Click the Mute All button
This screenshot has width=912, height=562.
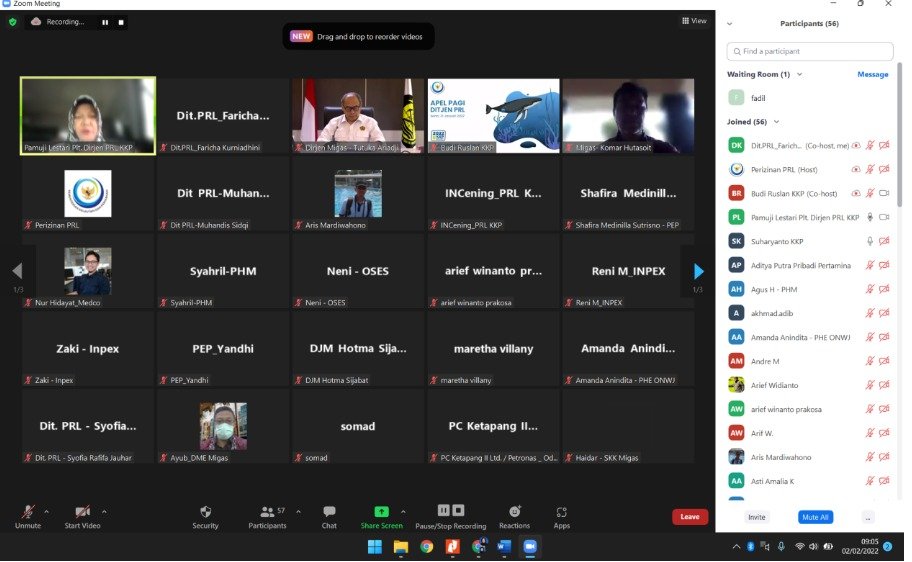click(815, 517)
